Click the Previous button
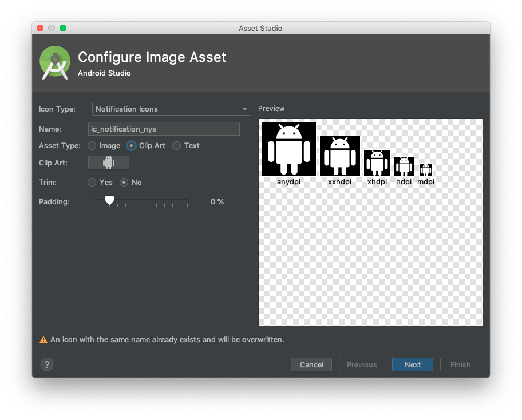The image size is (522, 420). 362,364
